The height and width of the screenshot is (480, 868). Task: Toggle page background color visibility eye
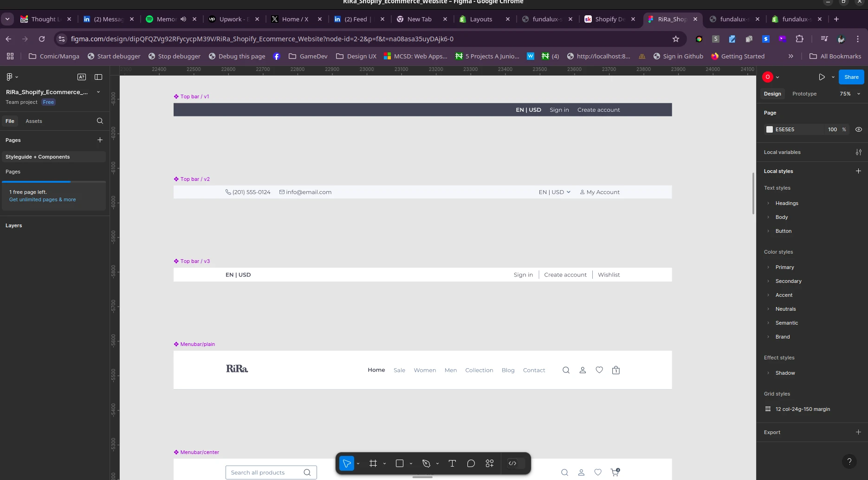(858, 129)
